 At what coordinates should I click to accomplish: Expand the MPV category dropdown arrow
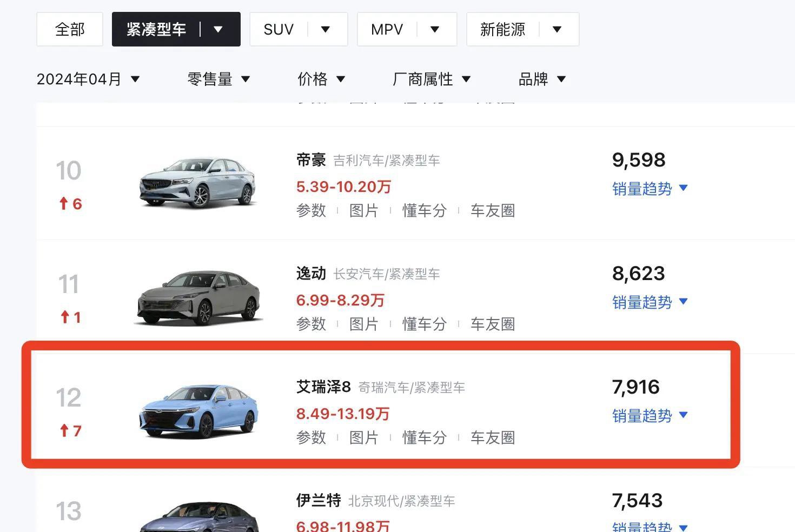click(435, 29)
